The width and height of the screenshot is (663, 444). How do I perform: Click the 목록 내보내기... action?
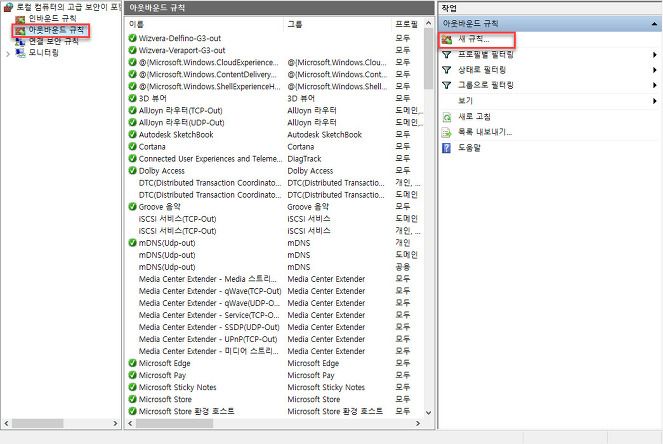click(485, 132)
